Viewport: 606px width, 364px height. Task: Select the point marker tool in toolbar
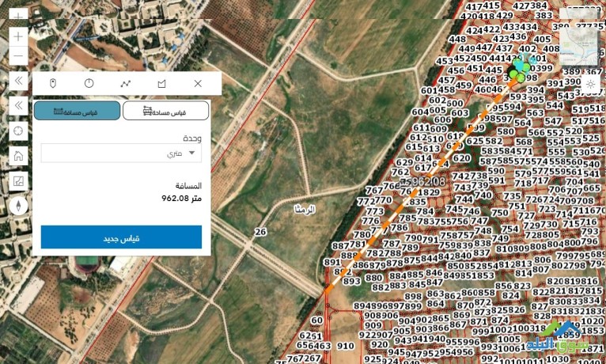(x=53, y=83)
